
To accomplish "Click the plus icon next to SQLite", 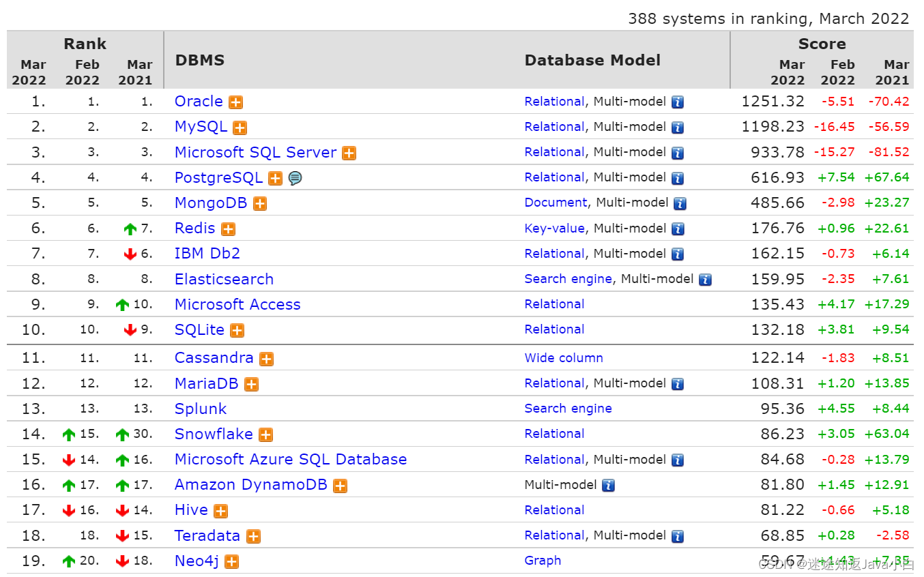I will (237, 331).
